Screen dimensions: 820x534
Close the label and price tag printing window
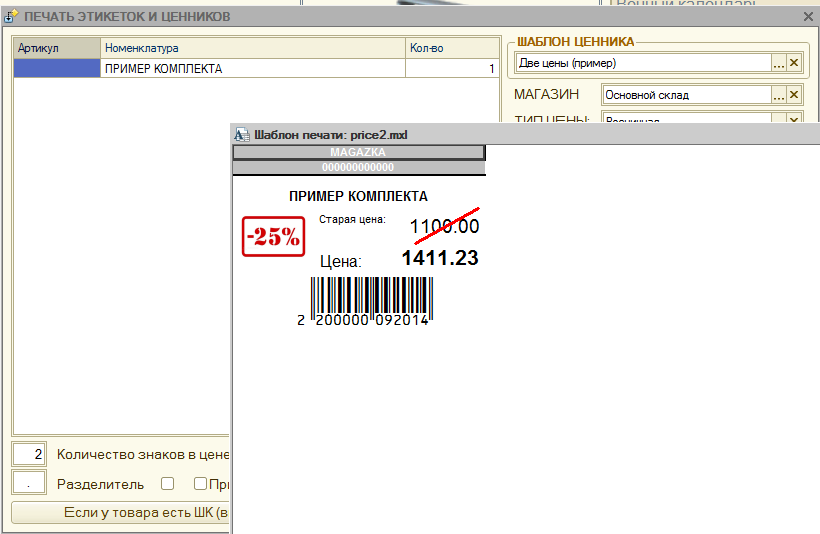coord(808,17)
